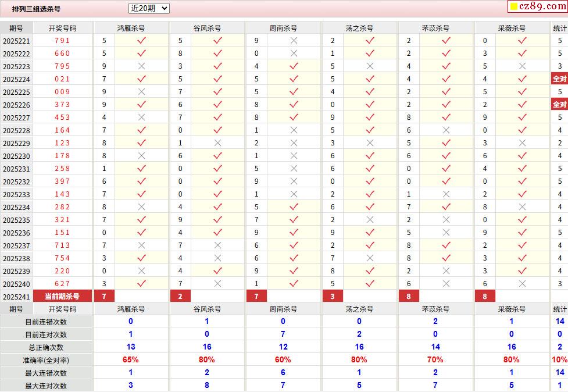
Task: Click the 鸿雁杀号 check mark in row 2025221
Action: pos(142,41)
